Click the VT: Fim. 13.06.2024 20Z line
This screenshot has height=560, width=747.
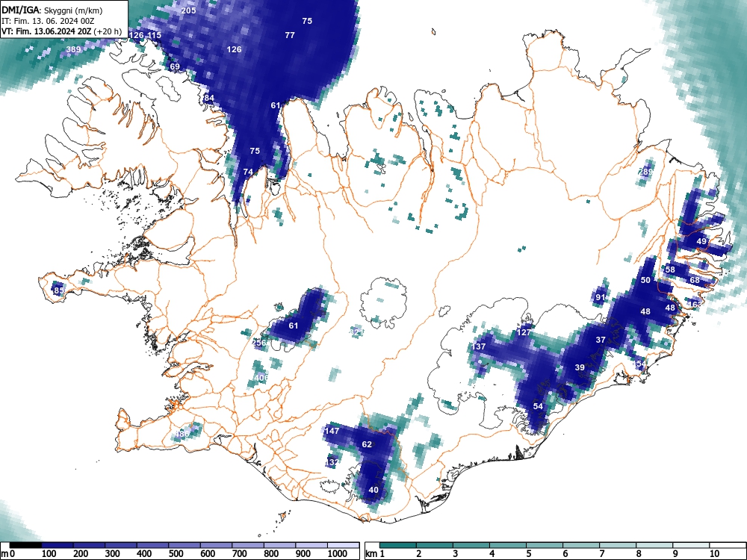(x=61, y=32)
